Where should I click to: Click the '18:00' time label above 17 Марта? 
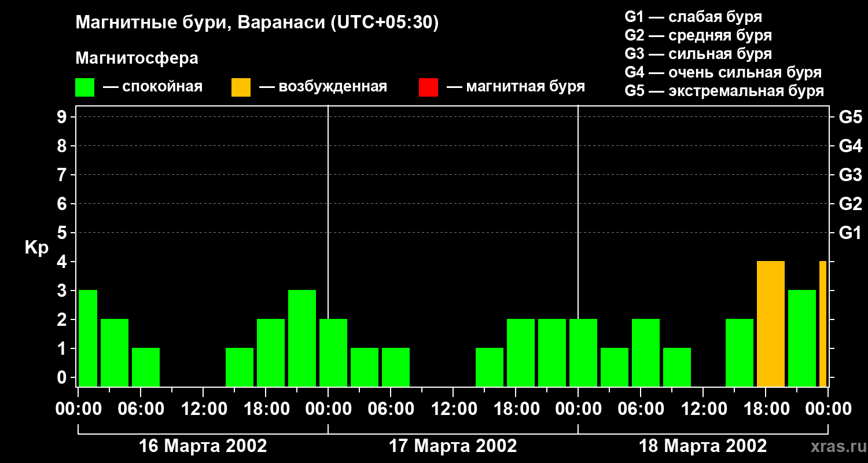(x=516, y=409)
